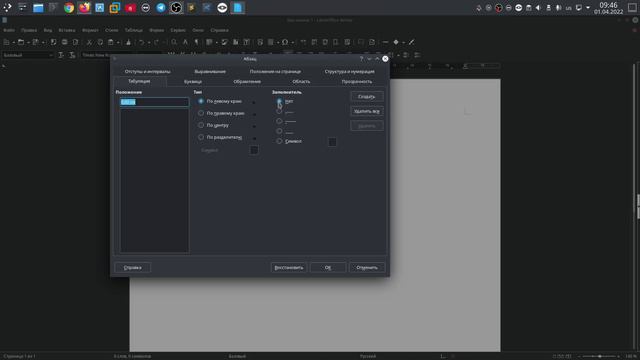Select 'По разделителю' tab type
640x360 pixels.
[x=220, y=137]
